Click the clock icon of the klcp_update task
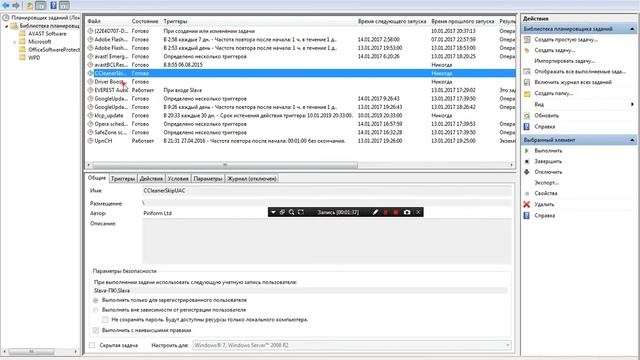The image size is (640, 360). pos(91,116)
